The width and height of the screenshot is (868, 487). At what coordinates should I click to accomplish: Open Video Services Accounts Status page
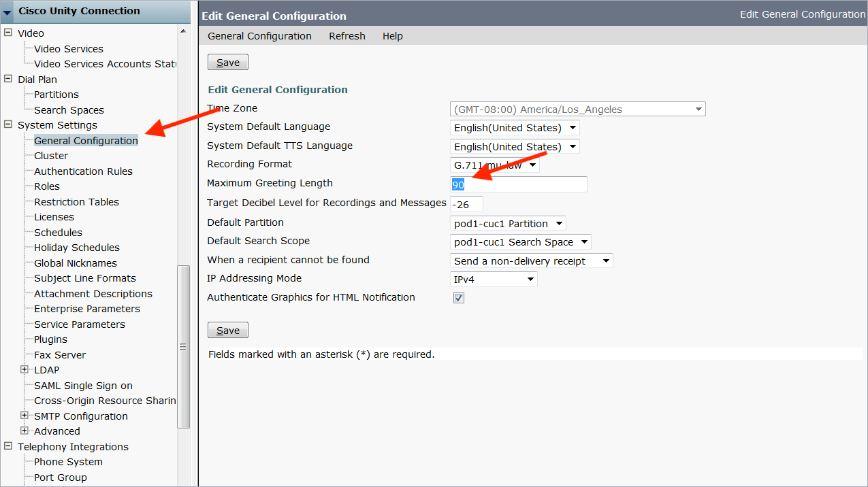105,64
